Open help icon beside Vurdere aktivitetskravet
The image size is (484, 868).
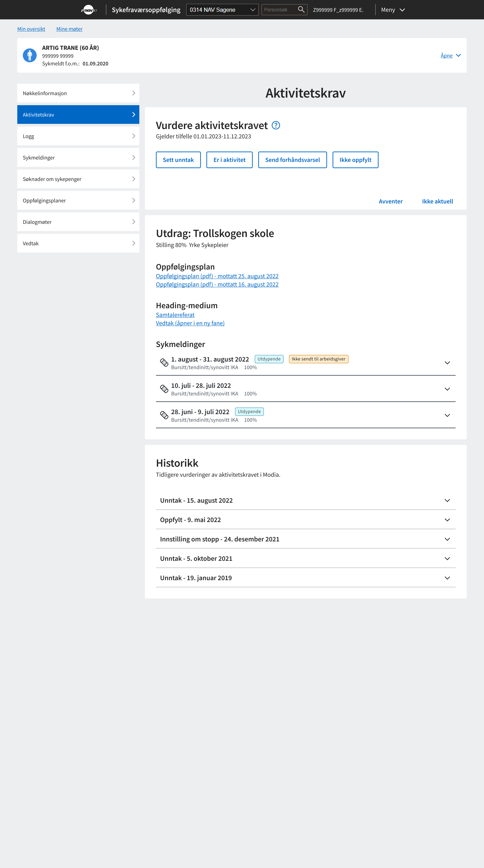click(276, 125)
